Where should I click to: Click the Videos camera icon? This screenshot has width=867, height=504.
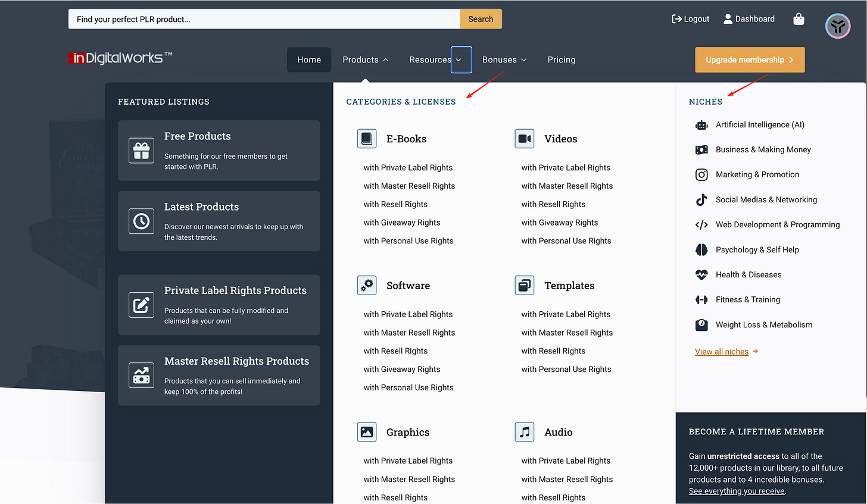pyautogui.click(x=525, y=139)
